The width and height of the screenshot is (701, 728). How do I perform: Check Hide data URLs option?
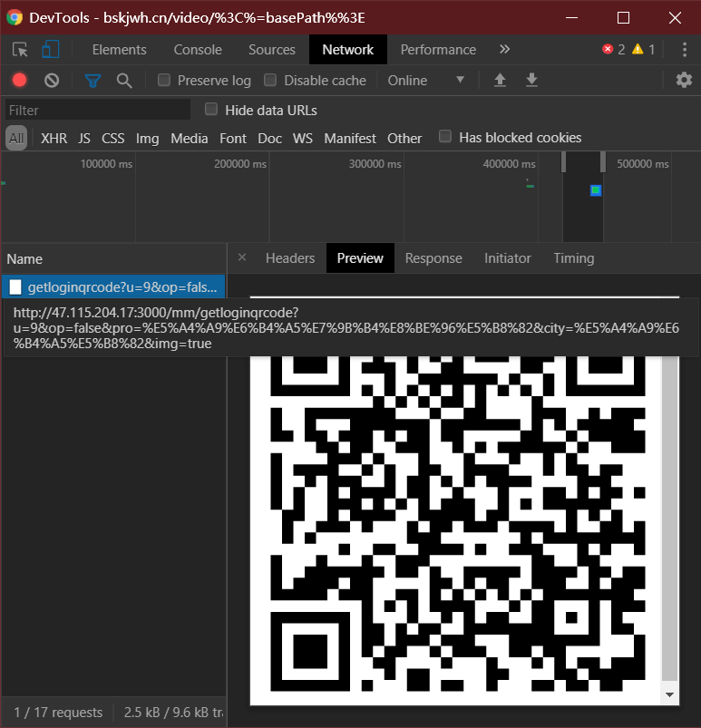click(x=211, y=110)
